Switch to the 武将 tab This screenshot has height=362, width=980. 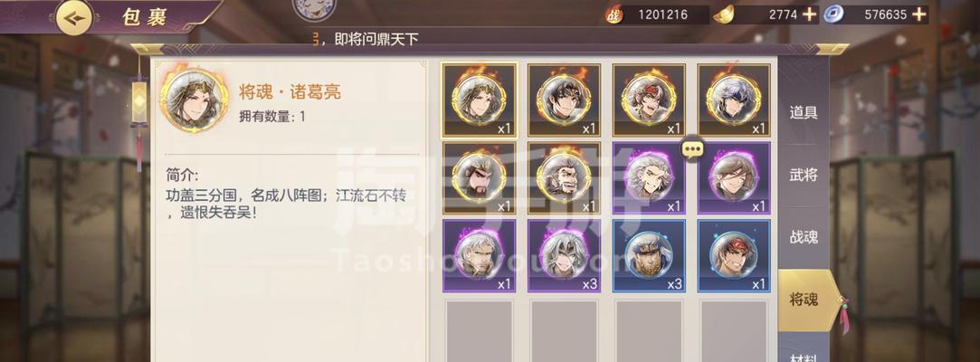804,175
